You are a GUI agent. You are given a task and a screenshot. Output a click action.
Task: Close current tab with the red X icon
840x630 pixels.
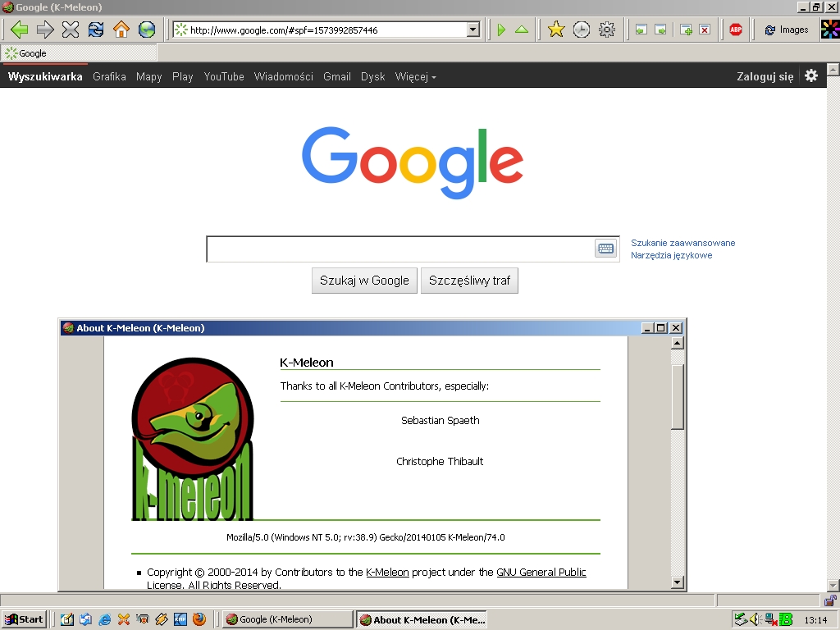click(705, 30)
